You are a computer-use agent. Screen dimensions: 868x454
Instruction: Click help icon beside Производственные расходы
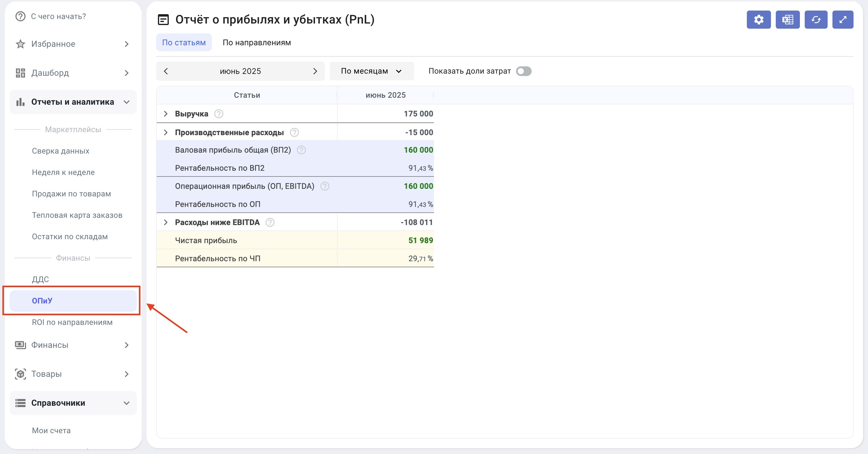(294, 132)
